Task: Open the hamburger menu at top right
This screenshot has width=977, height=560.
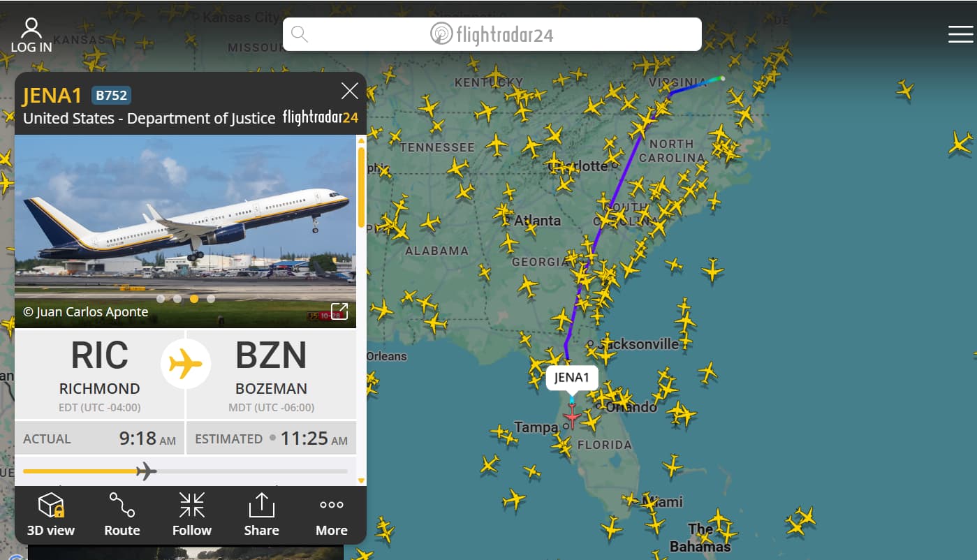Action: 960,34
